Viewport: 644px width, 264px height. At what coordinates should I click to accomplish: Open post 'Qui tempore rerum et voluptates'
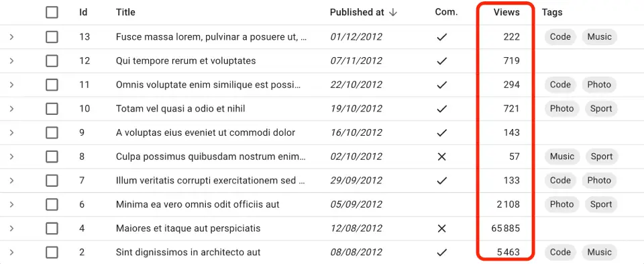(186, 61)
